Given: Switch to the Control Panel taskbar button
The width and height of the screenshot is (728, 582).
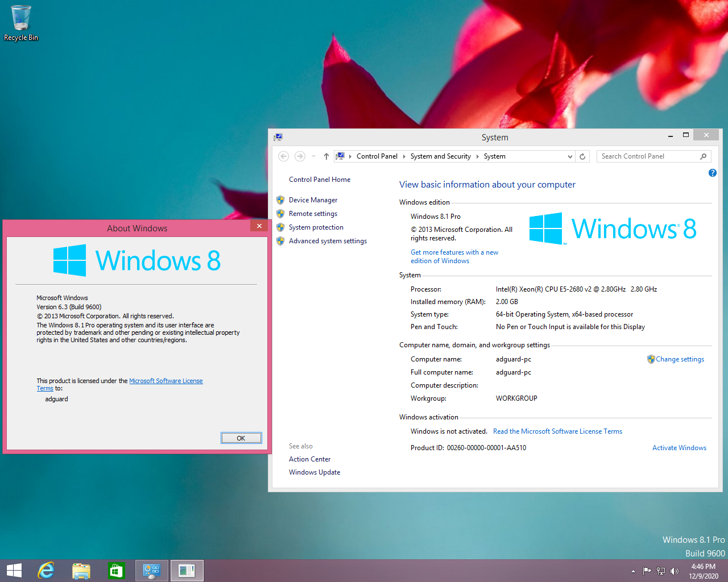Looking at the screenshot, I should point(152,571).
